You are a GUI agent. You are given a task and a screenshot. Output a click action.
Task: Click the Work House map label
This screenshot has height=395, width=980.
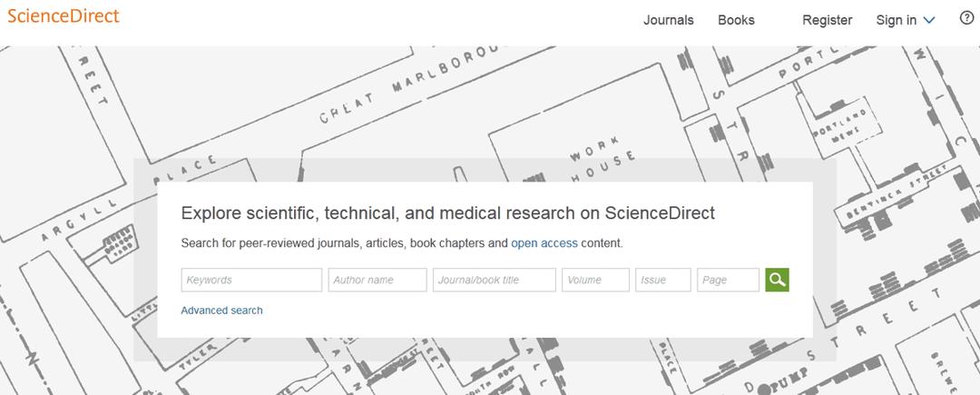(x=600, y=157)
